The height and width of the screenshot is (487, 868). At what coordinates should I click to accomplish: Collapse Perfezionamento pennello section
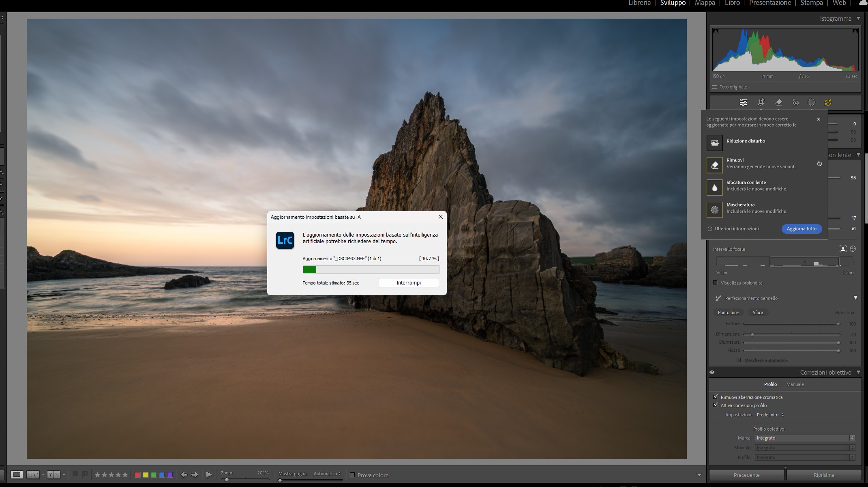pos(855,298)
